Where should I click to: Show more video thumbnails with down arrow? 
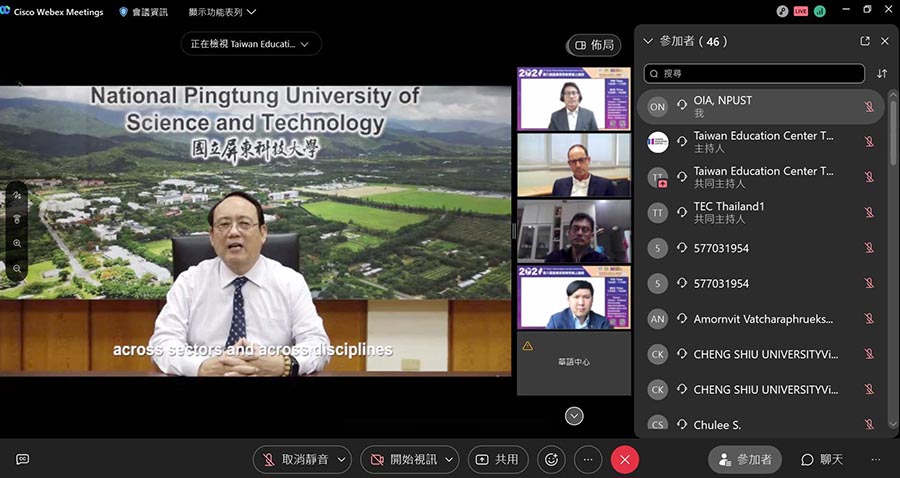(x=574, y=416)
